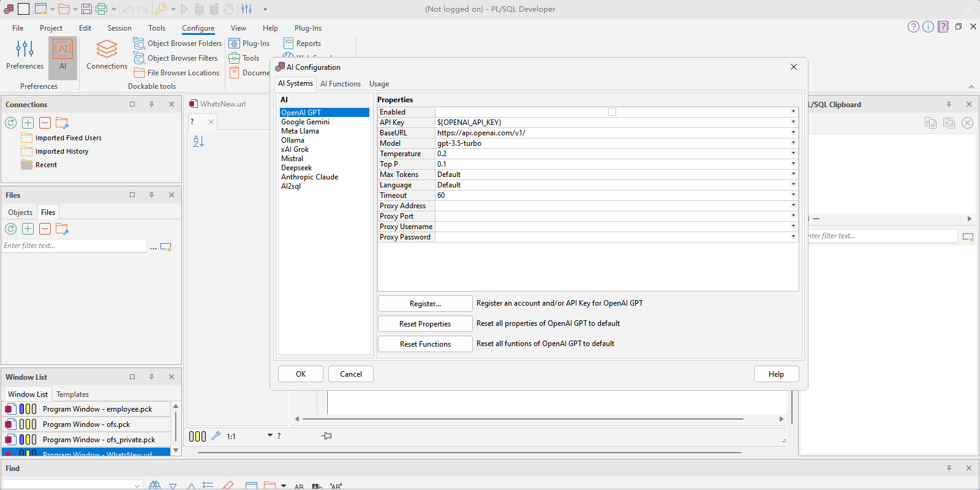The height and width of the screenshot is (490, 980).
Task: Click the Object Browser Filters icon
Action: tap(140, 58)
